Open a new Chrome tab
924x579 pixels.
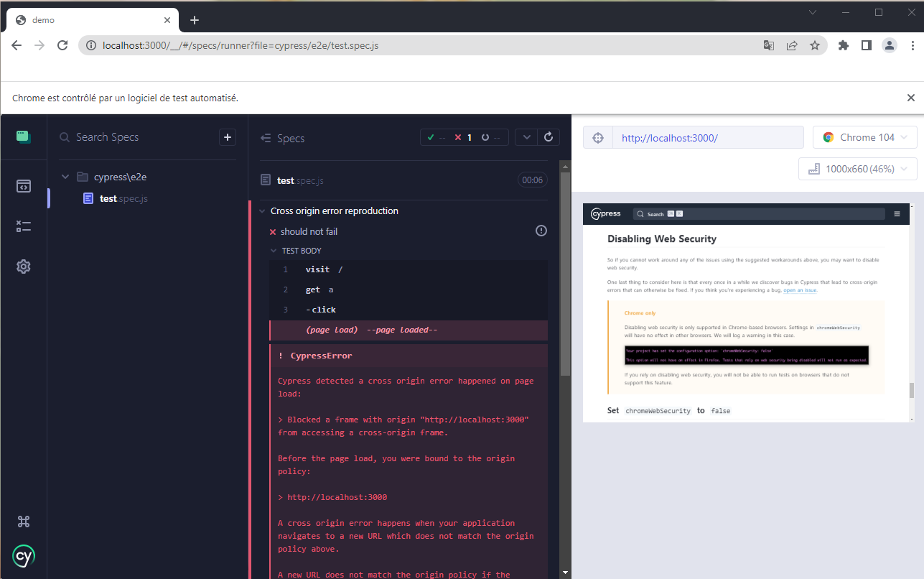[194, 20]
